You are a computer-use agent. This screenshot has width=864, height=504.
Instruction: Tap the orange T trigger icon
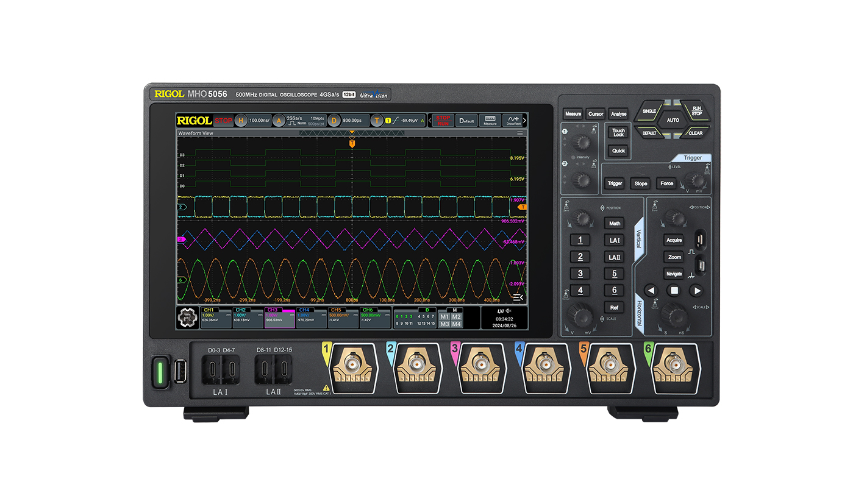coord(377,121)
